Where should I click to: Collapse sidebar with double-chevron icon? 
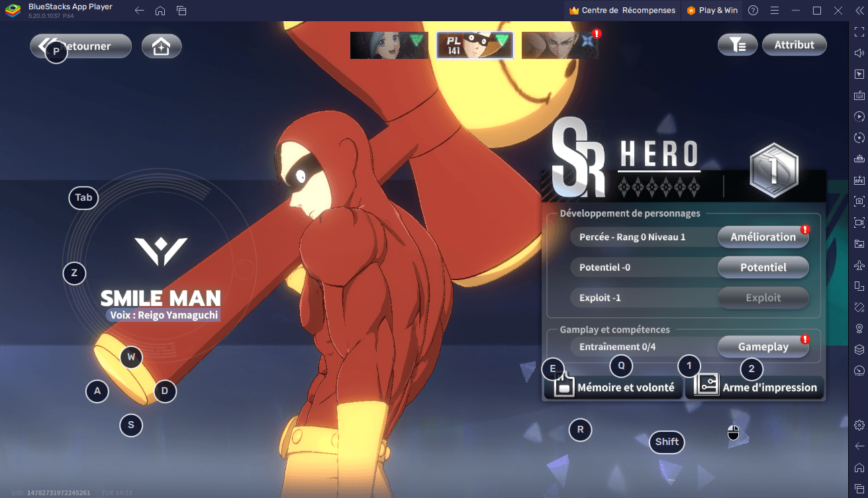[x=859, y=11]
